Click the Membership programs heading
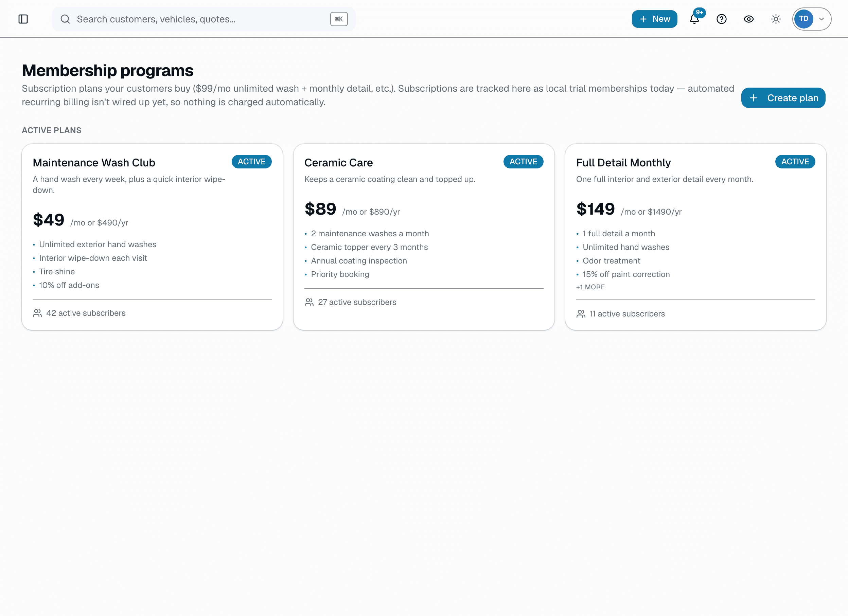The image size is (848, 616). [x=108, y=71]
